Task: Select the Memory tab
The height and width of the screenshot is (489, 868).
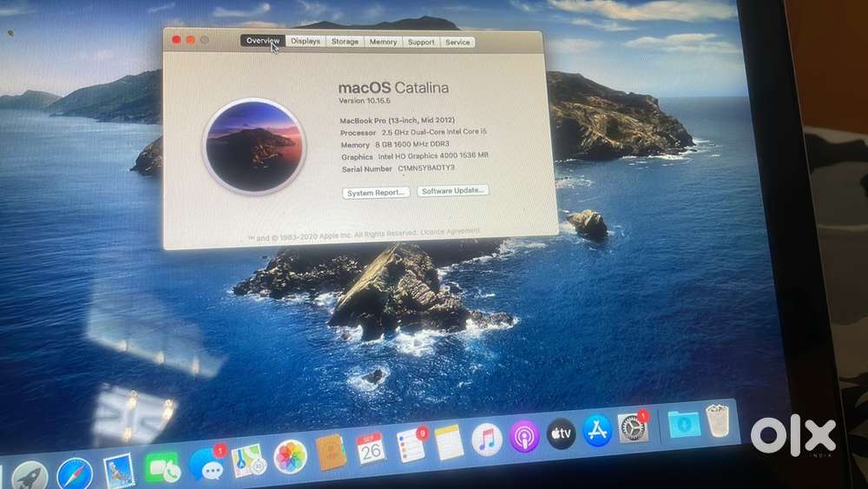Action: (383, 42)
